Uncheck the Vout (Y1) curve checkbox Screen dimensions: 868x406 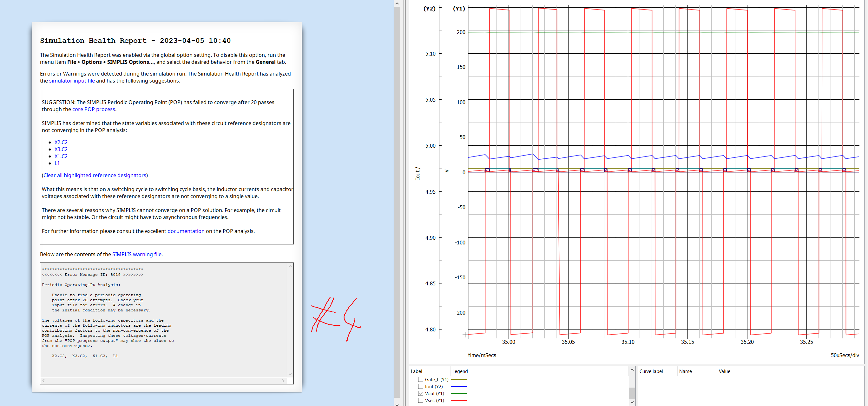pyautogui.click(x=421, y=393)
